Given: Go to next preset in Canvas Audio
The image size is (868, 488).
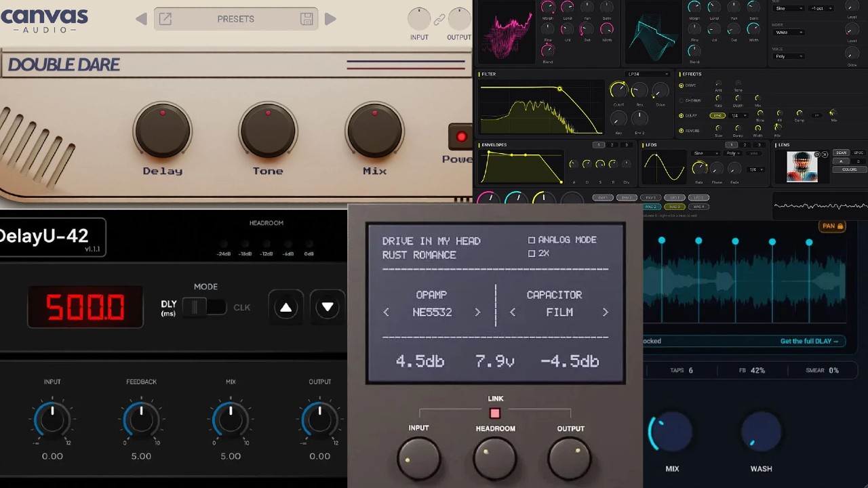Looking at the screenshot, I should pyautogui.click(x=330, y=19).
